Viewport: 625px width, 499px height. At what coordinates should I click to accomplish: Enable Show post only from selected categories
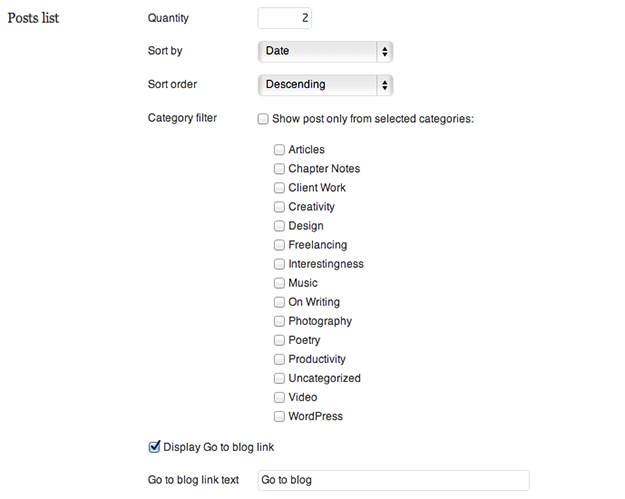point(263,119)
